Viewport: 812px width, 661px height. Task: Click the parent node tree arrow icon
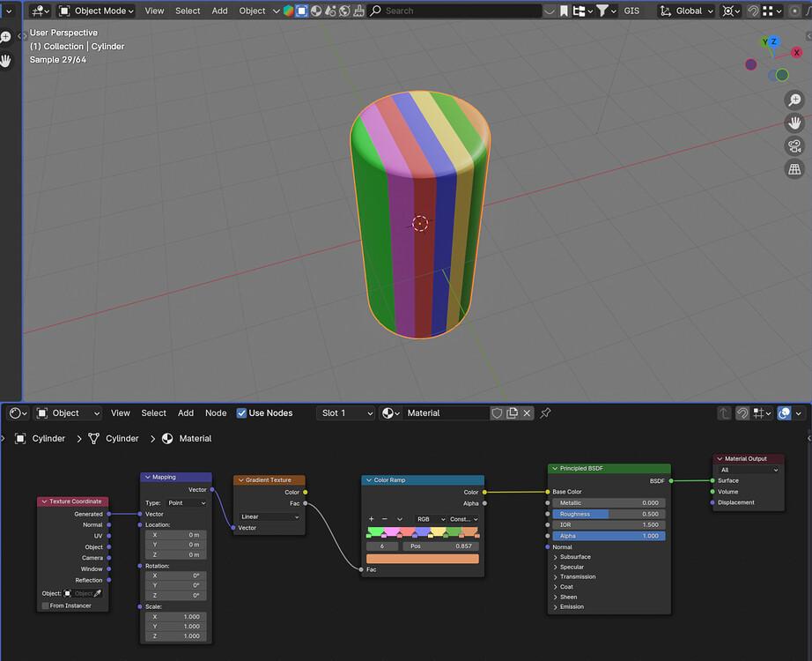[724, 413]
